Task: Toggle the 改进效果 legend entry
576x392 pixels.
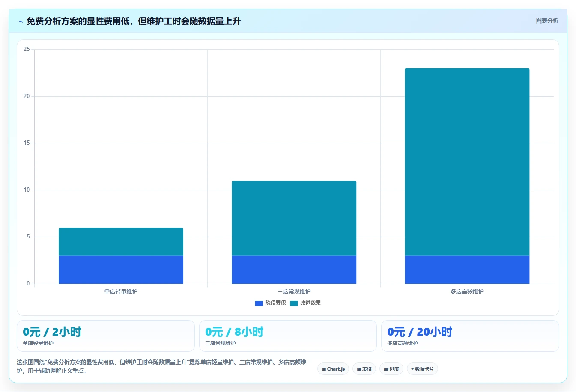Action: [305, 303]
